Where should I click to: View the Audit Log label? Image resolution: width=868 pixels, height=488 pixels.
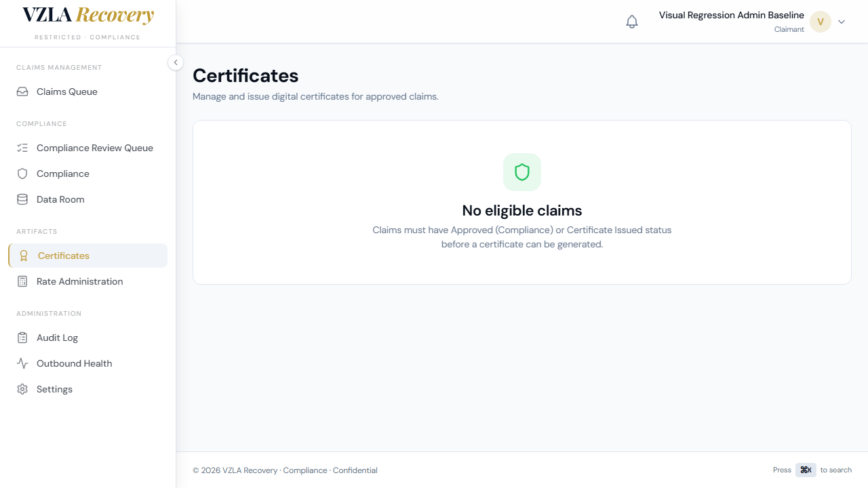pos(57,338)
